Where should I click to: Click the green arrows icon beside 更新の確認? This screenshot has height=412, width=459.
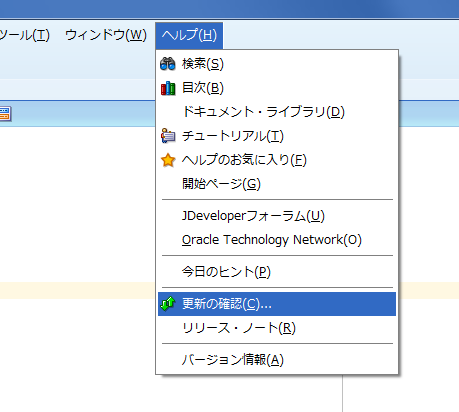tap(168, 304)
